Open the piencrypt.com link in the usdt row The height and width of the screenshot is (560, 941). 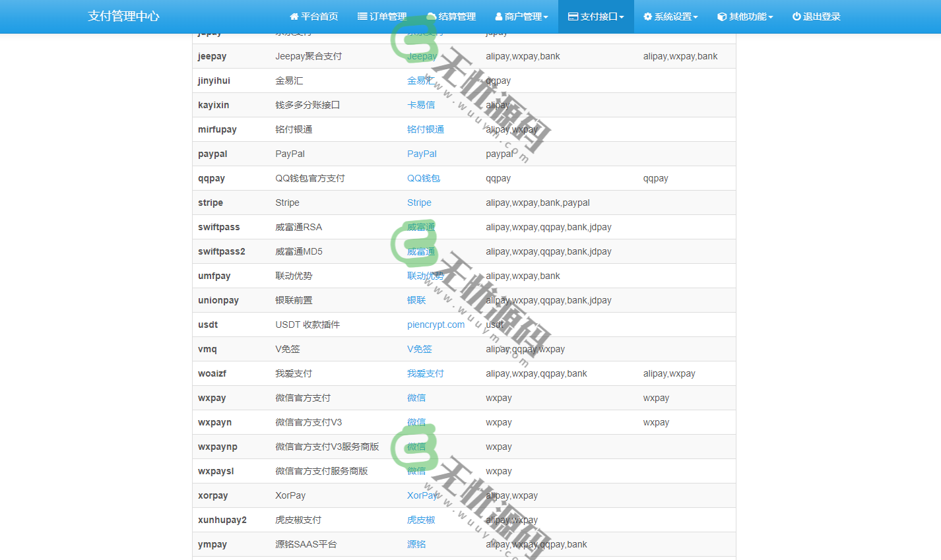[436, 324]
